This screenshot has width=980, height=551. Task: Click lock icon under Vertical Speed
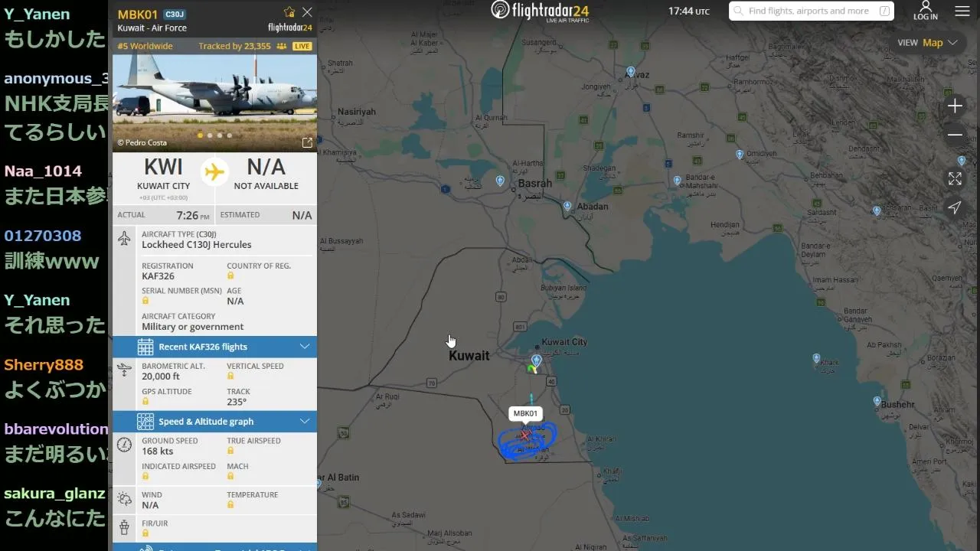(x=230, y=376)
